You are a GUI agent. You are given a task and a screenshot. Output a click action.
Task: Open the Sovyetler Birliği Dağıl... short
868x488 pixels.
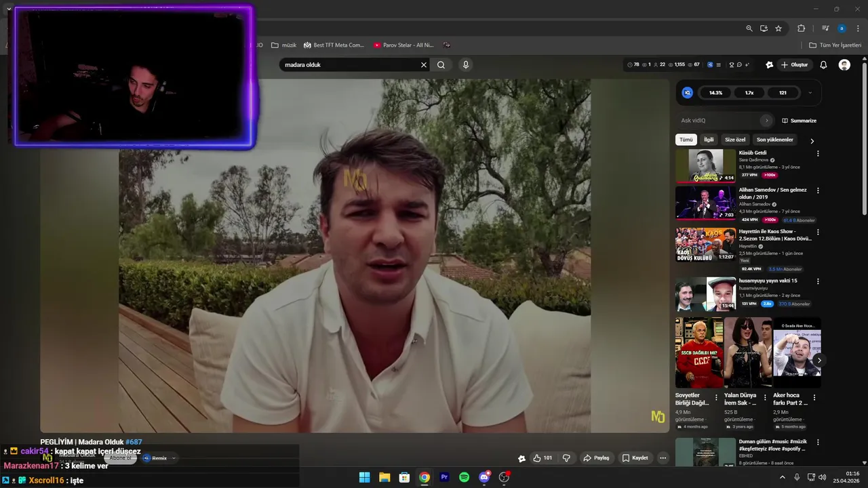tap(698, 352)
